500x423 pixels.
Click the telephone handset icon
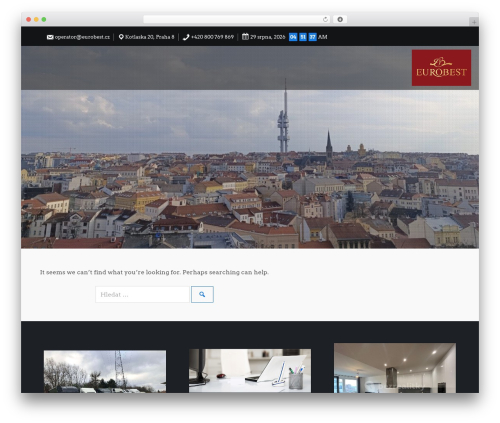click(186, 37)
